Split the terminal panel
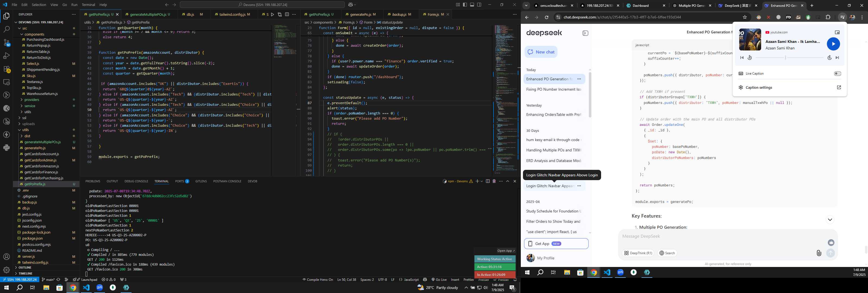 [x=488, y=181]
